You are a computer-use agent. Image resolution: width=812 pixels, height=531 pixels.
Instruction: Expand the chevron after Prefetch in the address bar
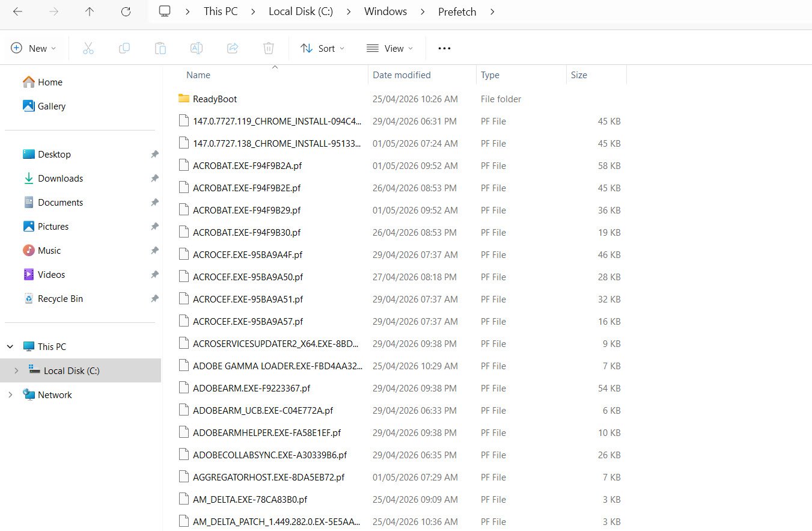[492, 11]
